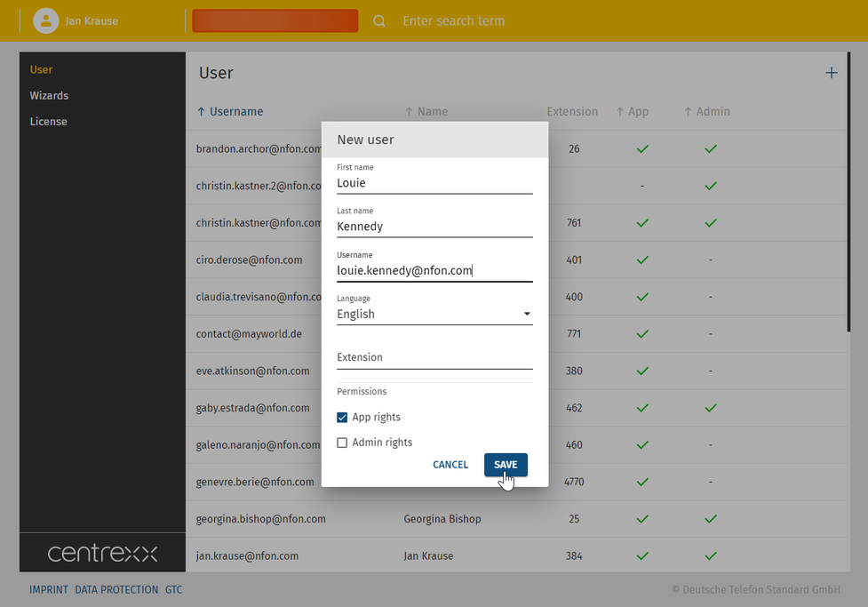The image size is (868, 607).
Task: Click App checkmark in galeno.naranjo row
Action: (x=642, y=444)
